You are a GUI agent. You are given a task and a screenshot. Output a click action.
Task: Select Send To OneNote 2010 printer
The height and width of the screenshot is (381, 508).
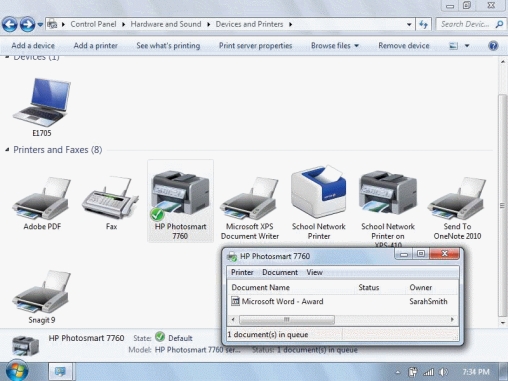[457, 207]
